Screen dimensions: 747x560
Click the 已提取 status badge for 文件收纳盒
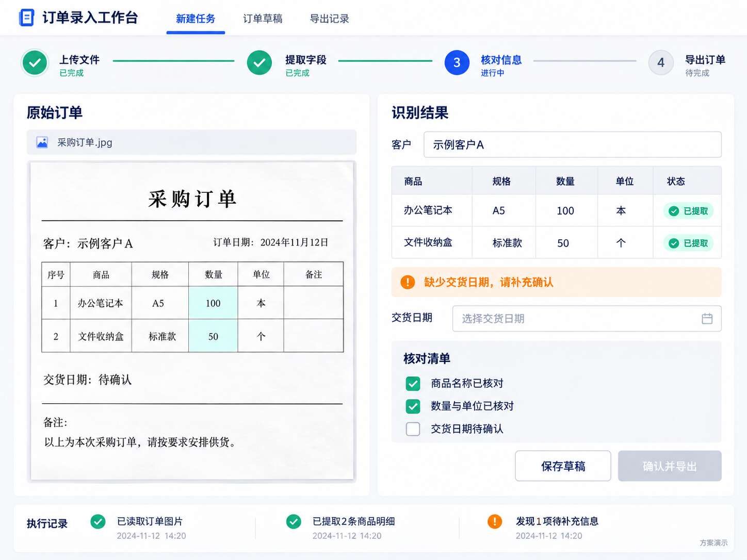(x=688, y=243)
